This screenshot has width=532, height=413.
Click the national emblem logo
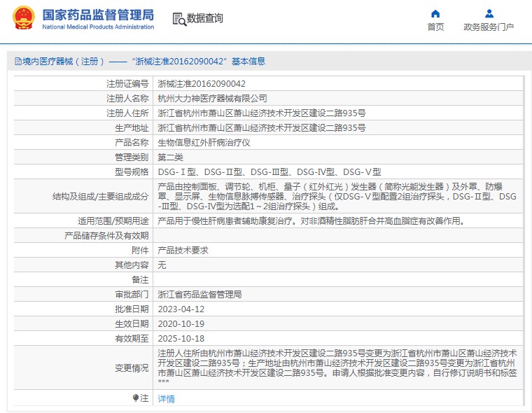pyautogui.click(x=22, y=19)
